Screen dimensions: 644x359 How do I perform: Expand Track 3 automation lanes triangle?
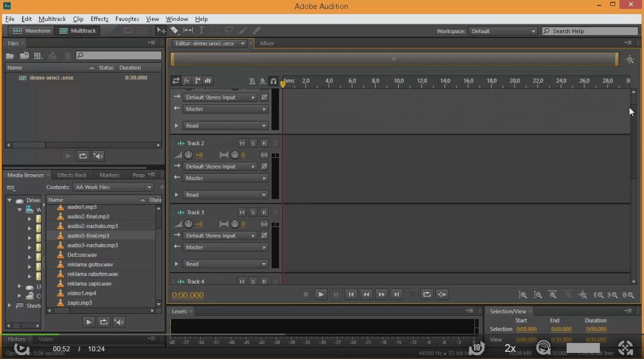point(177,264)
